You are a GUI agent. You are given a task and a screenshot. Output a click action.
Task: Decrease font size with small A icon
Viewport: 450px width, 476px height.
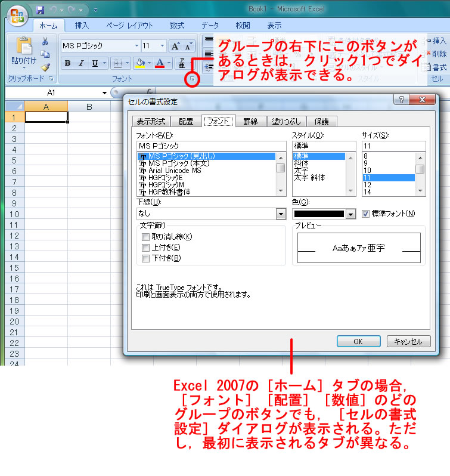[188, 46]
